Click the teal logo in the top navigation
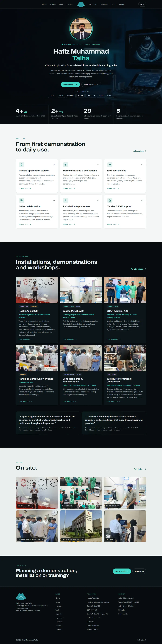The image size is (162, 644). [81, 4]
